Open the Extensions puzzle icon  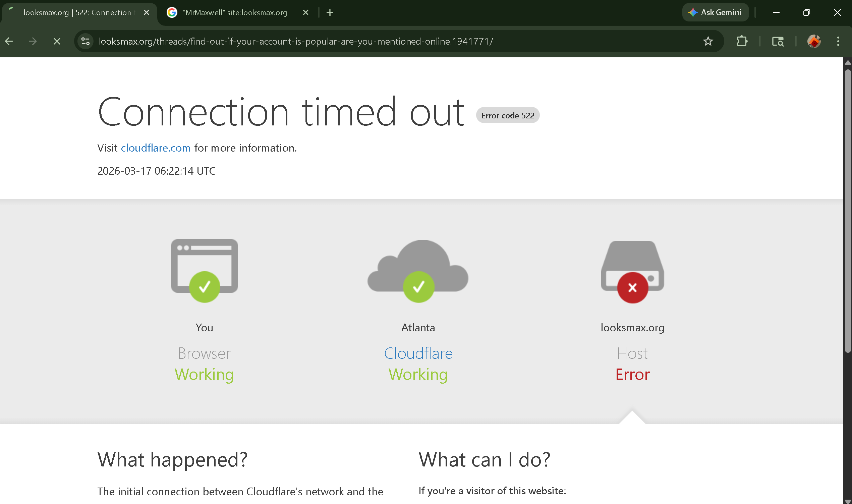742,42
